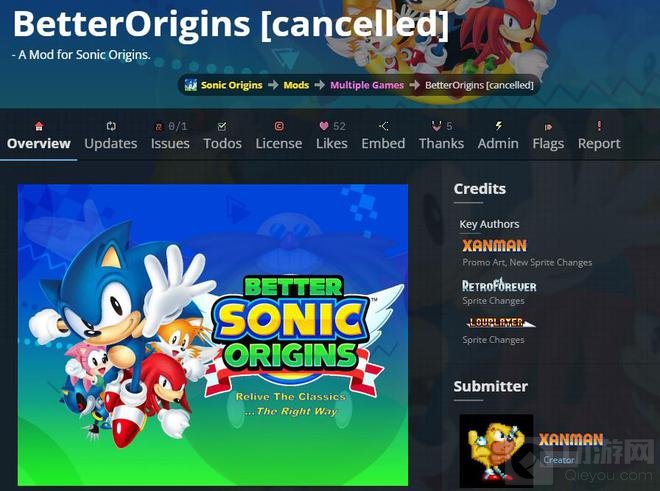Click the pink heart Likes icon
This screenshot has width=660, height=491.
click(x=324, y=126)
